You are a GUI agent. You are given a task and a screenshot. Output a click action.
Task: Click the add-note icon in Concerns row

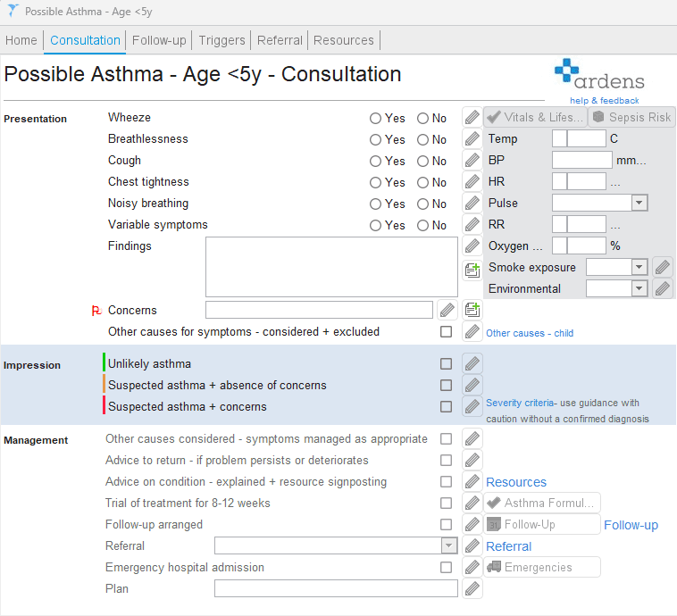[x=472, y=310]
